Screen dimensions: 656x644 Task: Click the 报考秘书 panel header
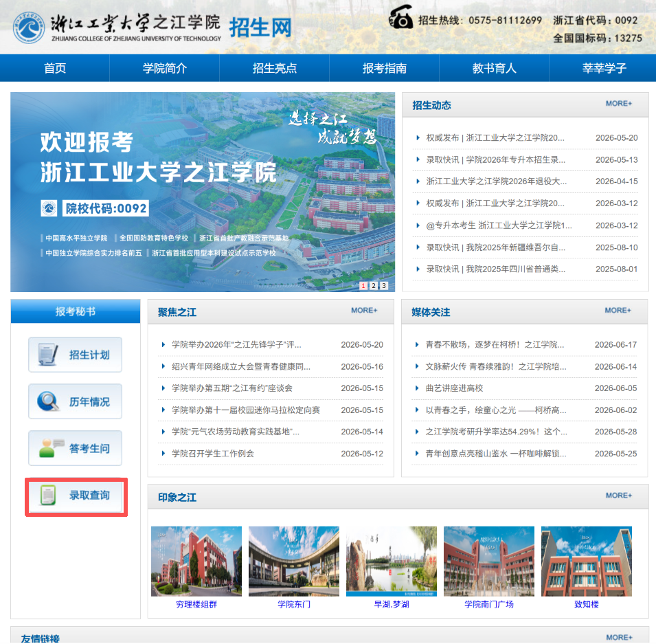point(76,311)
